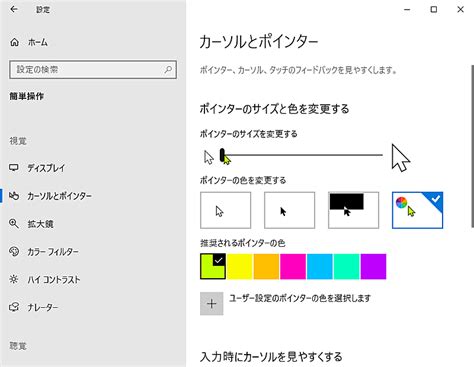Click the pointer size slider handle
The height and width of the screenshot is (367, 474).
(222, 155)
